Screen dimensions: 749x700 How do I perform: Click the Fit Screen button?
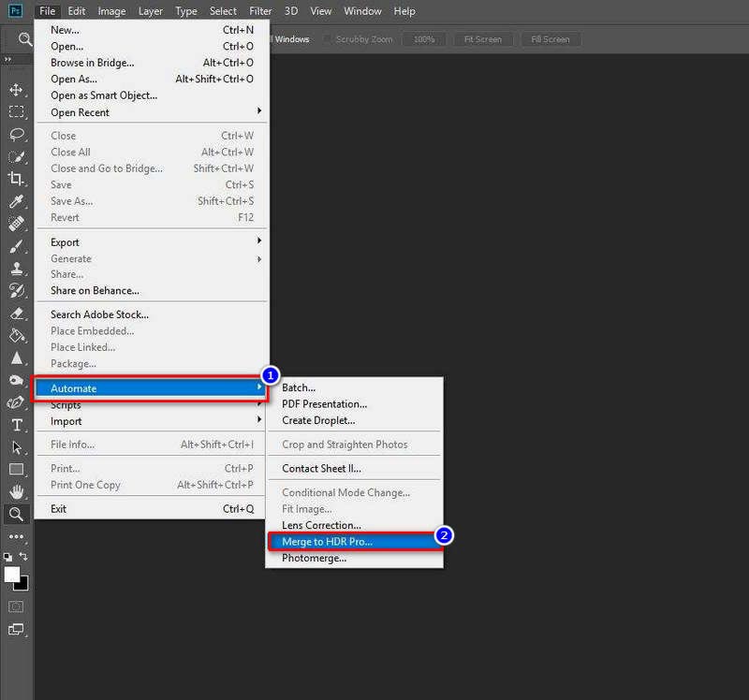[485, 39]
